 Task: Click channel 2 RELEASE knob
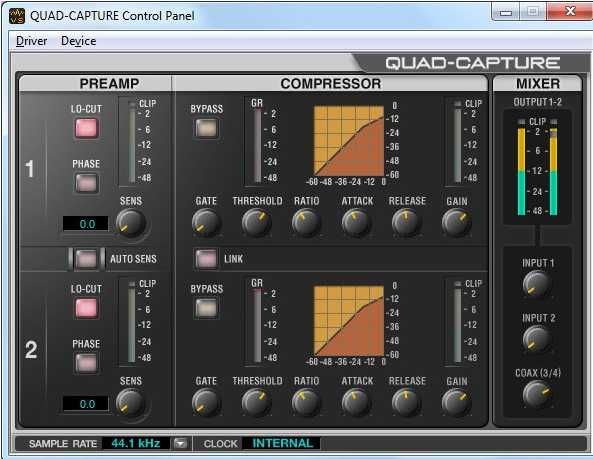[407, 403]
